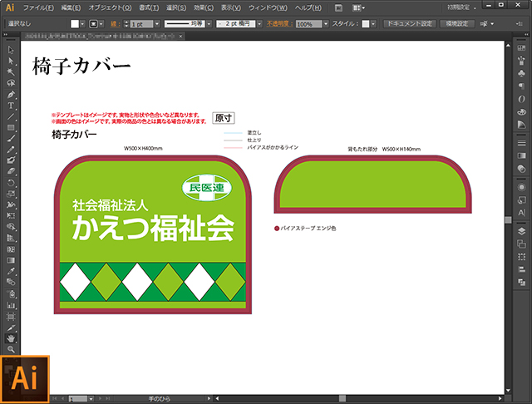532x404 pixels.
Task: Open the Swatches panel icon
Action: [521, 48]
